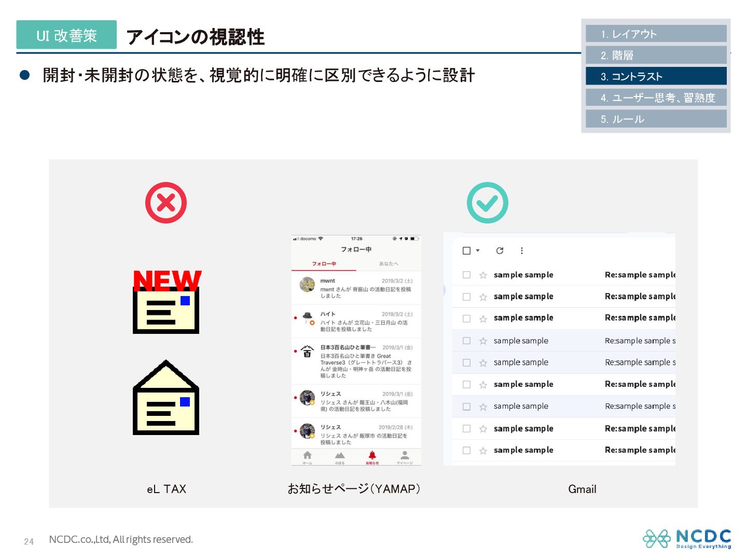This screenshot has width=747, height=560.
Task: Tap the ハイト hat avatar
Action: click(x=308, y=318)
